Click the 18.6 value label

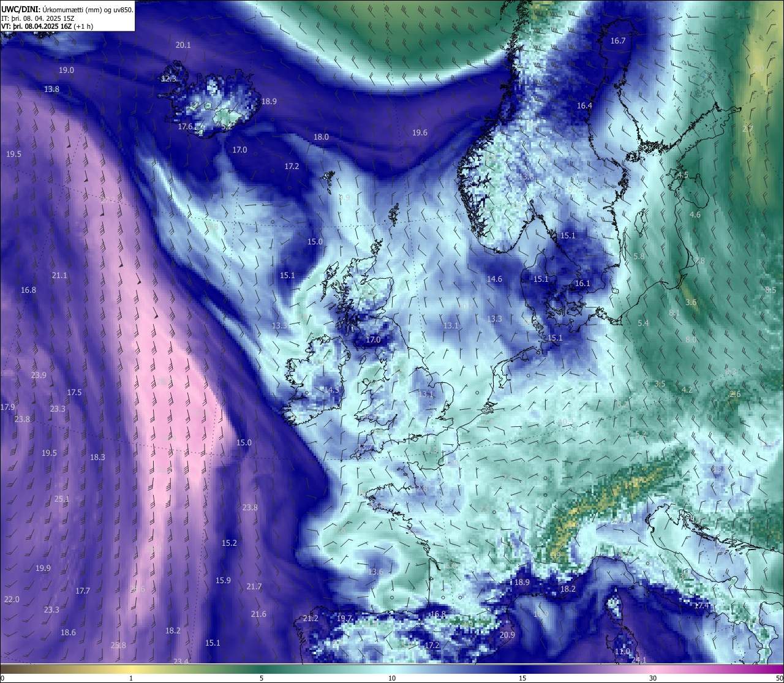coord(68,633)
